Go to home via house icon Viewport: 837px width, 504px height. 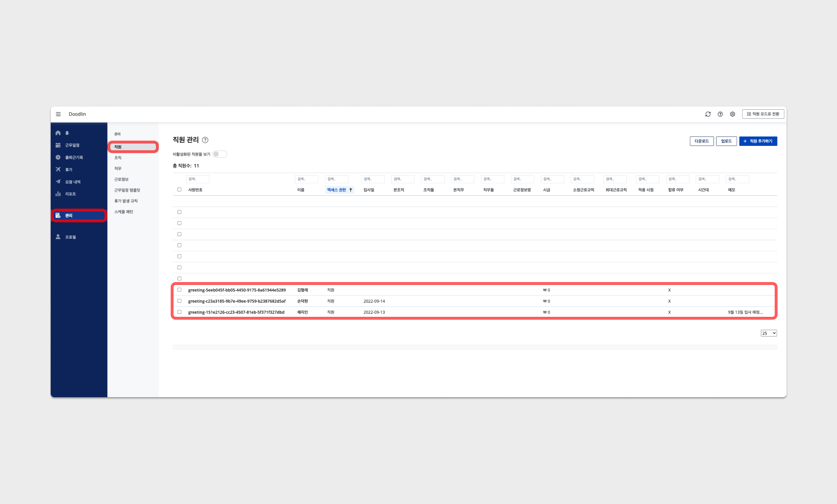coord(58,133)
